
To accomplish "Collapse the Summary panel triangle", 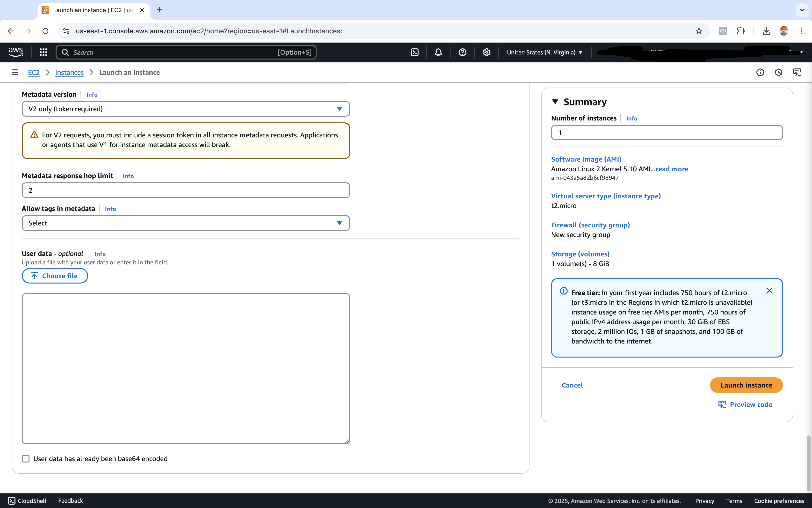I will tap(555, 101).
